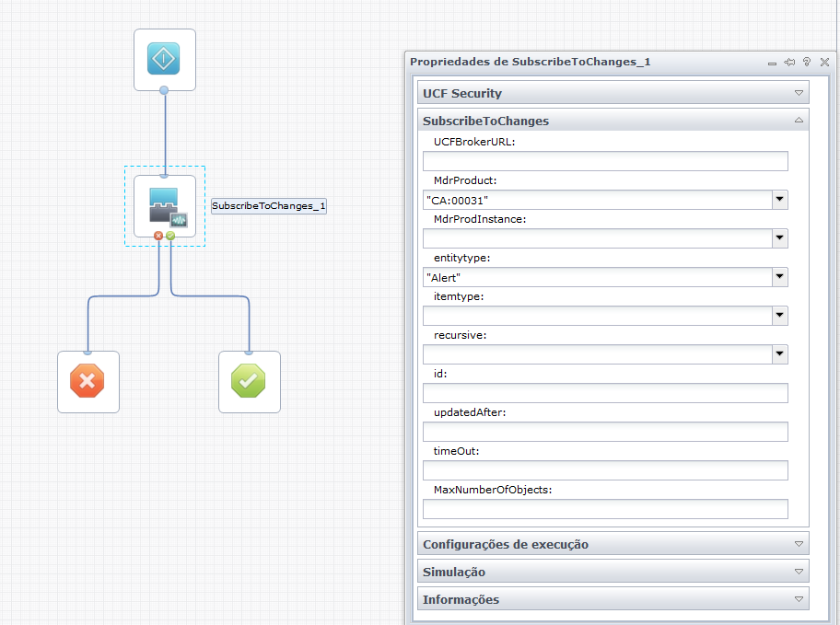Click the green success stop node
The height and width of the screenshot is (625, 840).
(x=249, y=381)
